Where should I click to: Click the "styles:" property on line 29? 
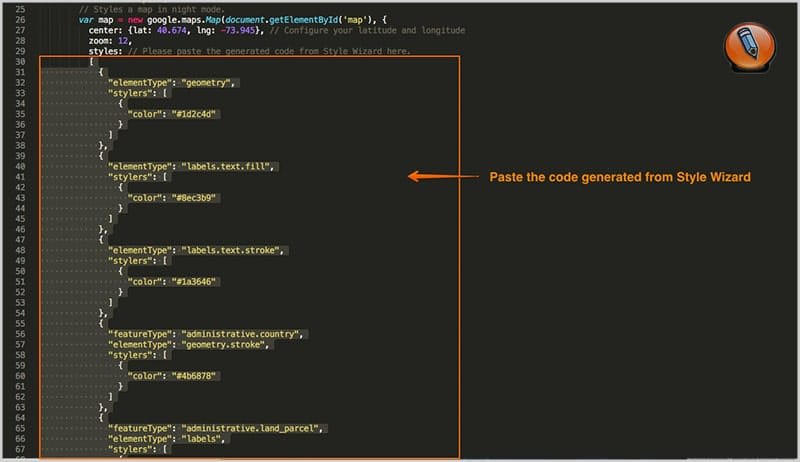[x=105, y=51]
